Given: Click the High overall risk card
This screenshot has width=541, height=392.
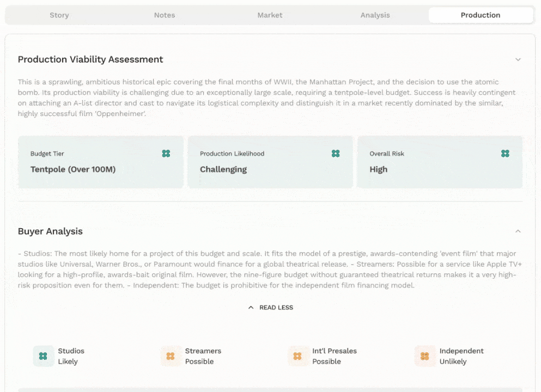Looking at the screenshot, I should 439,163.
